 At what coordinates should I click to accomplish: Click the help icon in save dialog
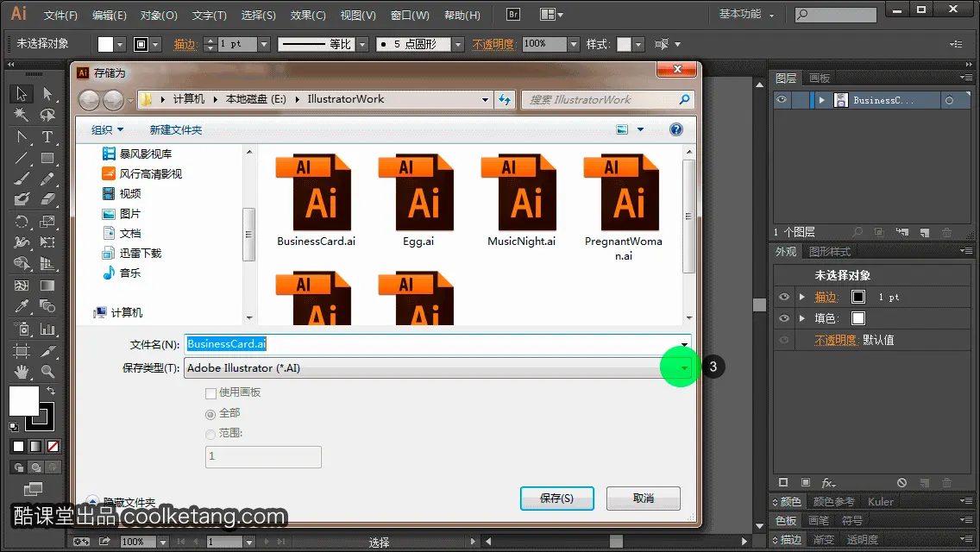click(675, 129)
